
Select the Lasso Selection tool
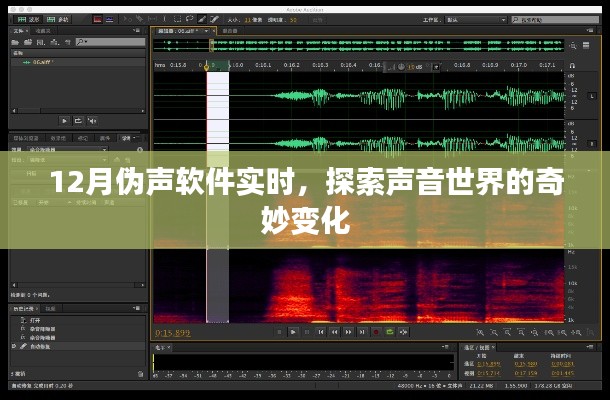(190, 19)
